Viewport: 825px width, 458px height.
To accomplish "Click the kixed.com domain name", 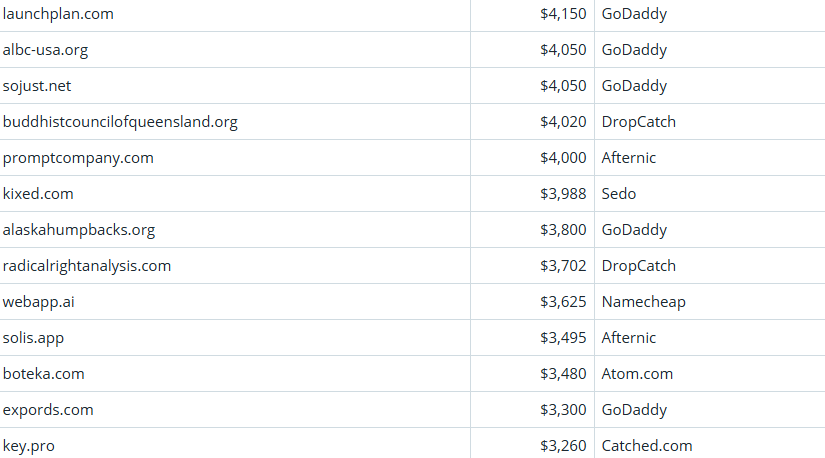I will pos(38,194).
